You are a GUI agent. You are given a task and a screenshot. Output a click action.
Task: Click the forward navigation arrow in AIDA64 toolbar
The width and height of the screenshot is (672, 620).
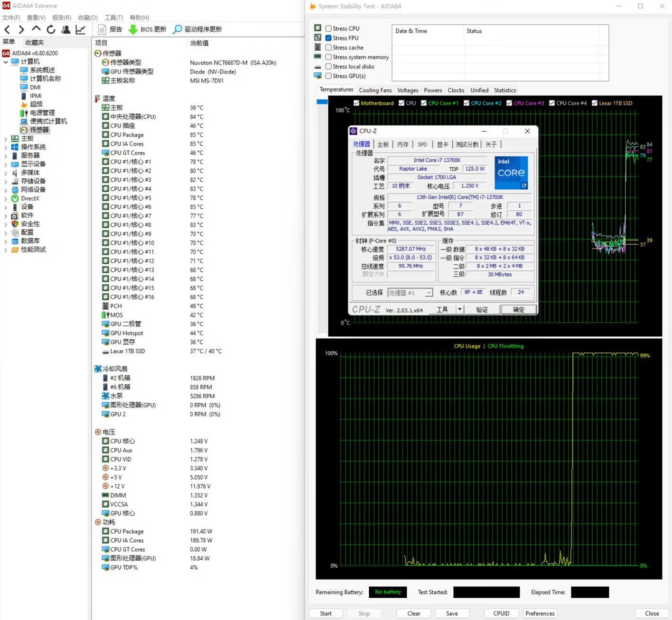pyautogui.click(x=21, y=29)
